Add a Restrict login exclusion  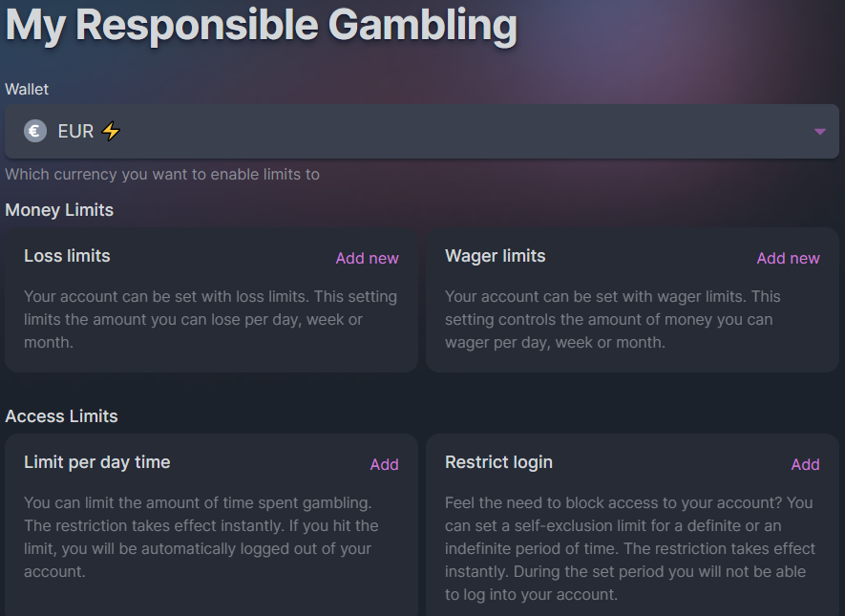click(805, 464)
